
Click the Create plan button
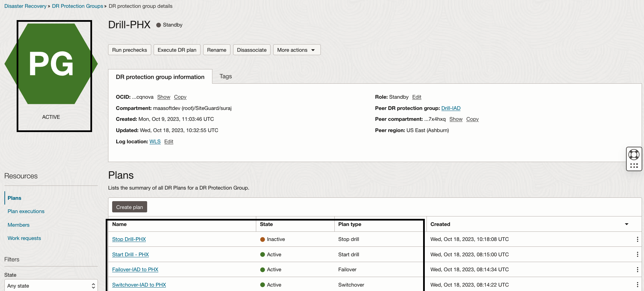[129, 207]
